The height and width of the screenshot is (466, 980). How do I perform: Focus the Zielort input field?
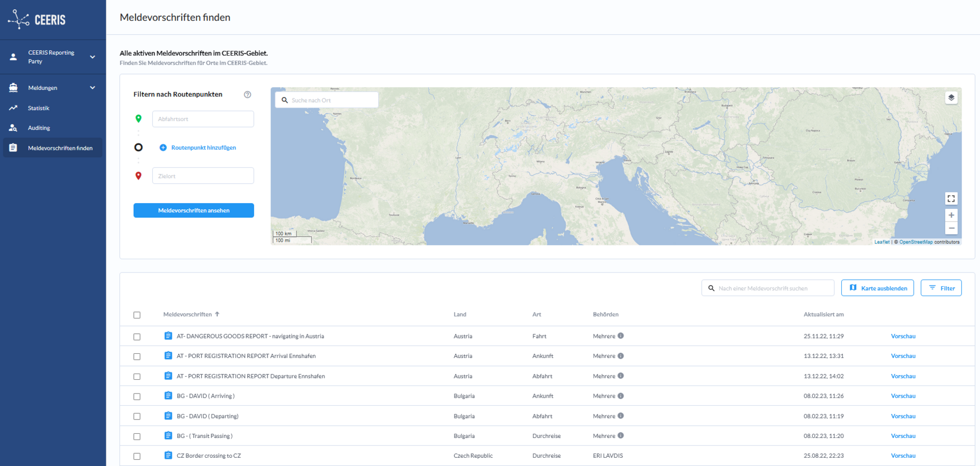click(203, 176)
